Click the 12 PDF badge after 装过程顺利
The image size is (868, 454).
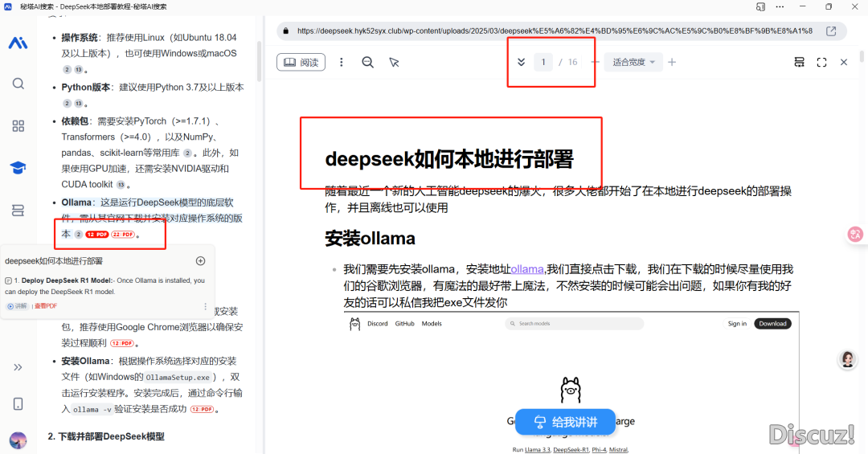click(x=122, y=343)
